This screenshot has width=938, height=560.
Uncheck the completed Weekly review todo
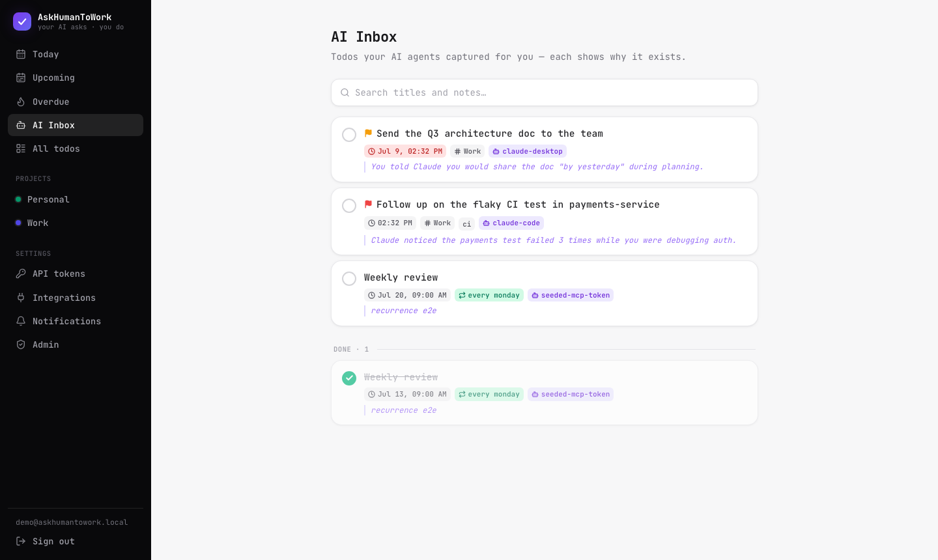click(x=349, y=378)
